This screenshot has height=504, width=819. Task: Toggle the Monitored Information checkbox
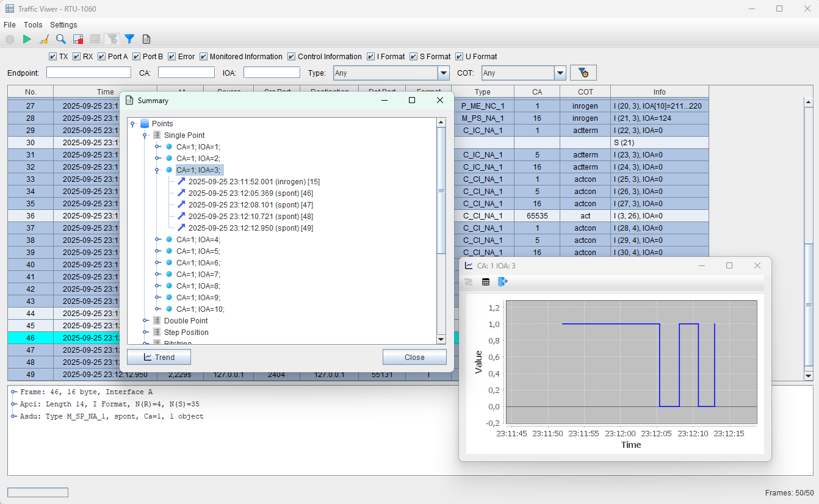click(x=204, y=57)
